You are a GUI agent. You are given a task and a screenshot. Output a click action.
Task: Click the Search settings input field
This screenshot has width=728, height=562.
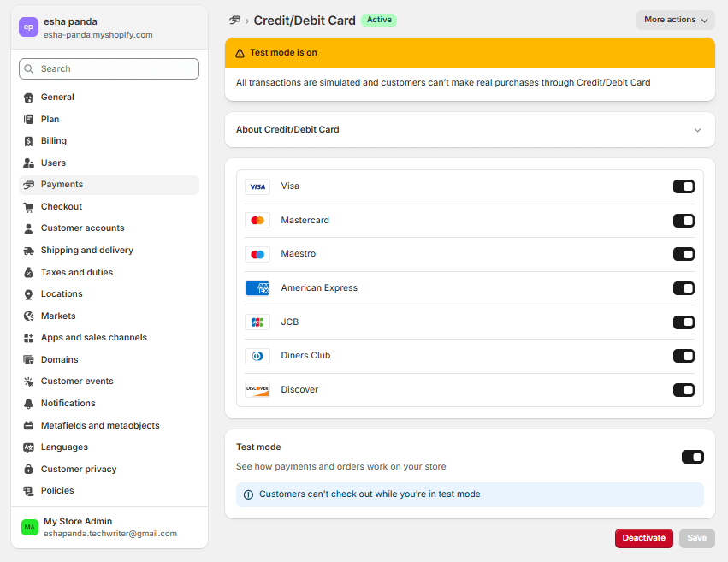click(109, 68)
